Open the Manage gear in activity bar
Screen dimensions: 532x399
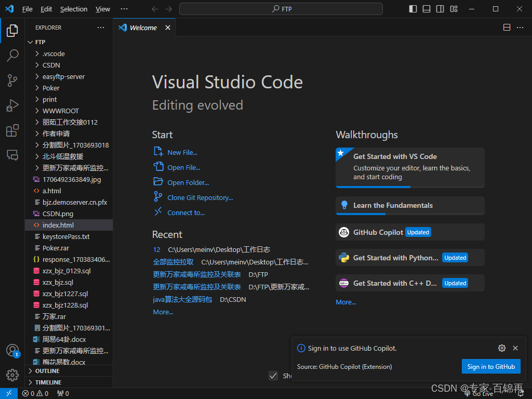12,375
